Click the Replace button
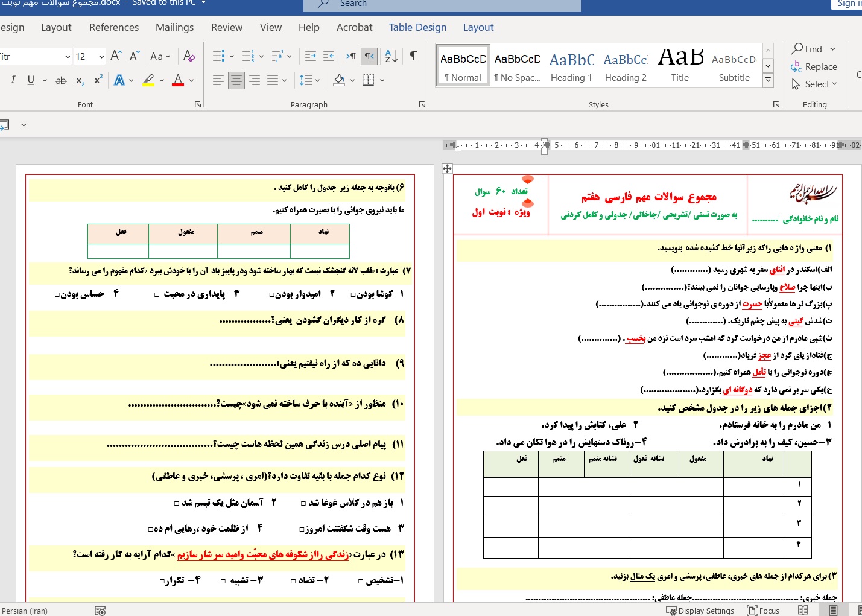Image resolution: width=862 pixels, height=616 pixels. click(x=814, y=67)
